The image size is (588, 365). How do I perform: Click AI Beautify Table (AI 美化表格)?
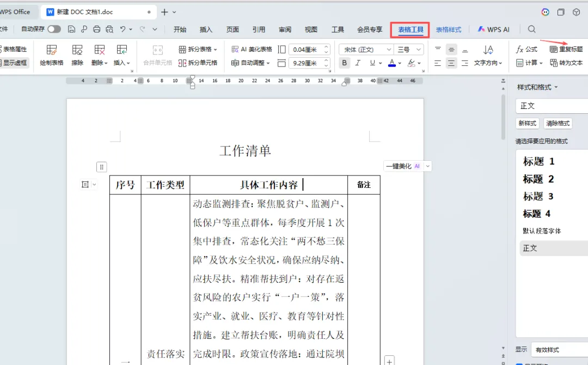252,49
